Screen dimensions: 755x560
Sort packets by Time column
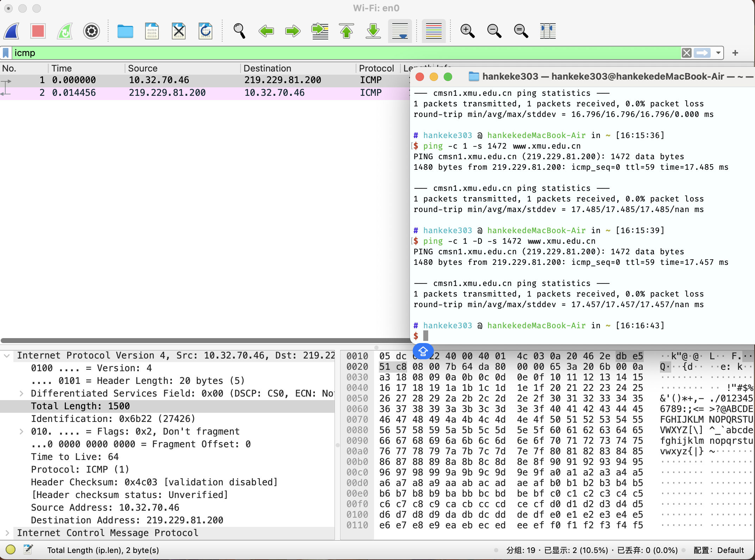(87, 68)
